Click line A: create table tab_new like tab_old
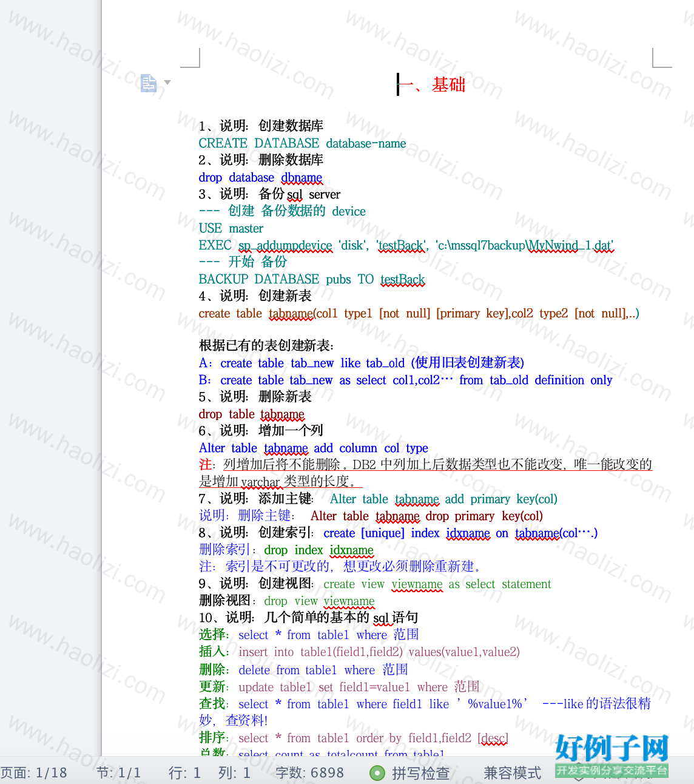Image resolution: width=694 pixels, height=784 pixels. coord(361,363)
